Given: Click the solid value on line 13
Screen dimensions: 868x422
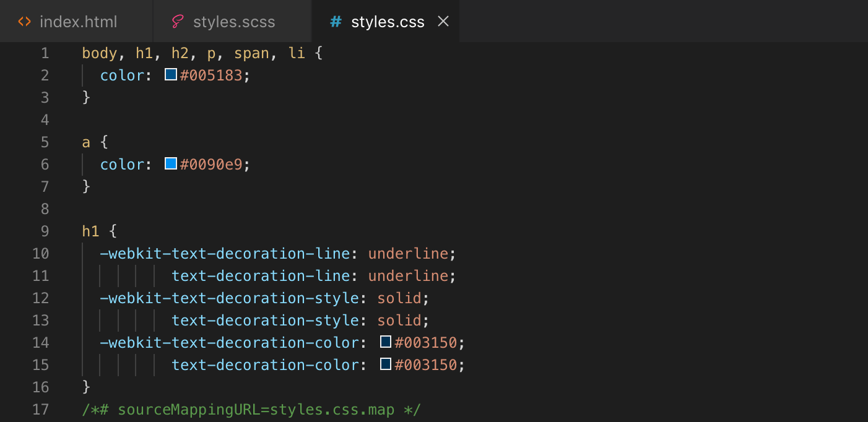Looking at the screenshot, I should 399,321.
